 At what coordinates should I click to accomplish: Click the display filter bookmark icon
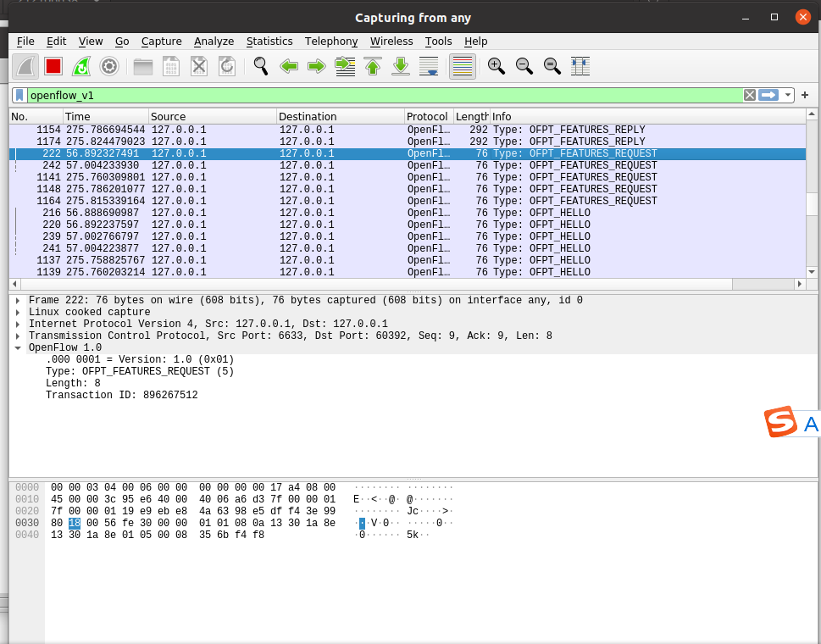click(x=19, y=95)
